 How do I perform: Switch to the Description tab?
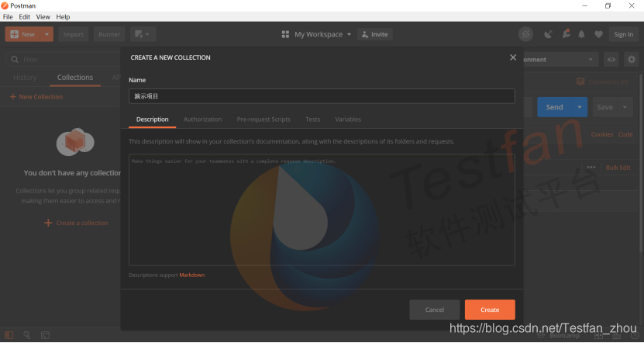pos(153,120)
